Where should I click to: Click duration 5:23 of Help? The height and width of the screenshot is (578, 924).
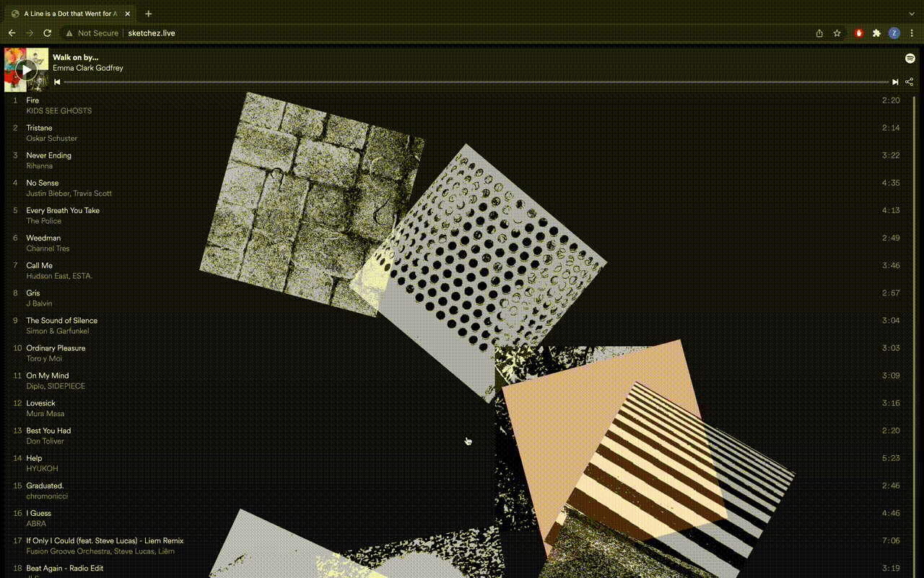[x=891, y=458]
